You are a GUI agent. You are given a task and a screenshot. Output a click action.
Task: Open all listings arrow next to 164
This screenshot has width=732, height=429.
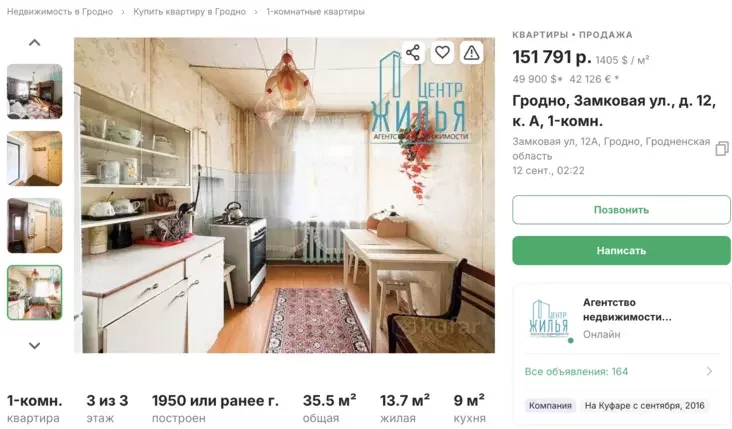point(710,372)
